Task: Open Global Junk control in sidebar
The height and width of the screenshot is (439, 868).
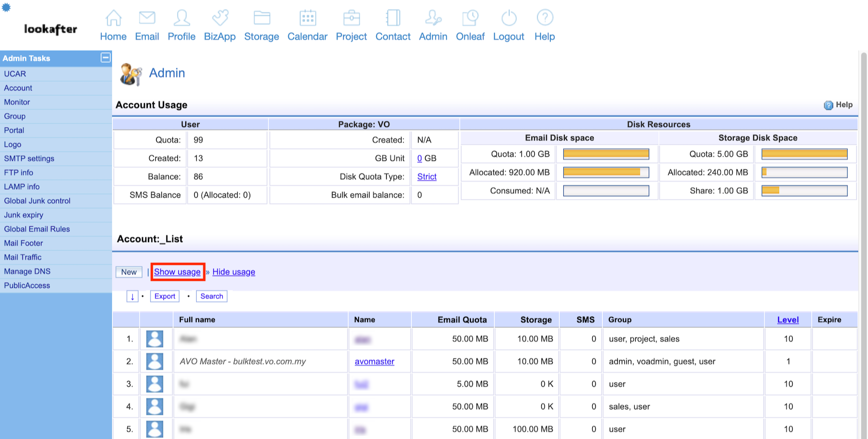Action: pyautogui.click(x=37, y=201)
